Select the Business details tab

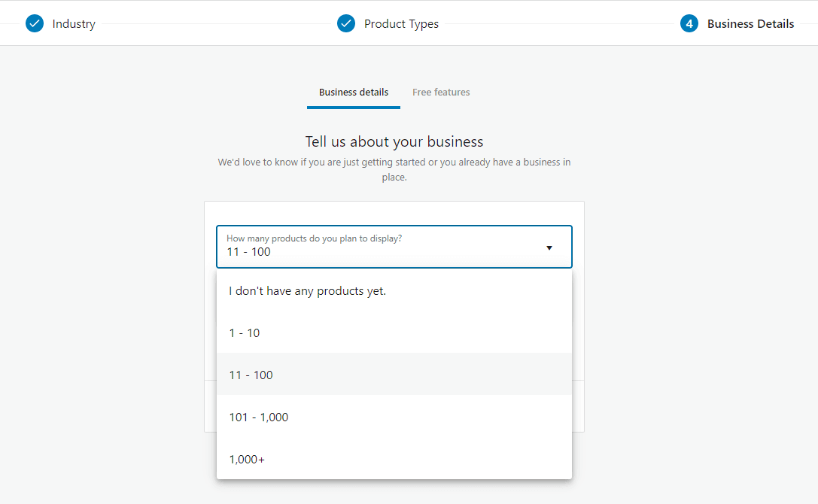tap(354, 92)
